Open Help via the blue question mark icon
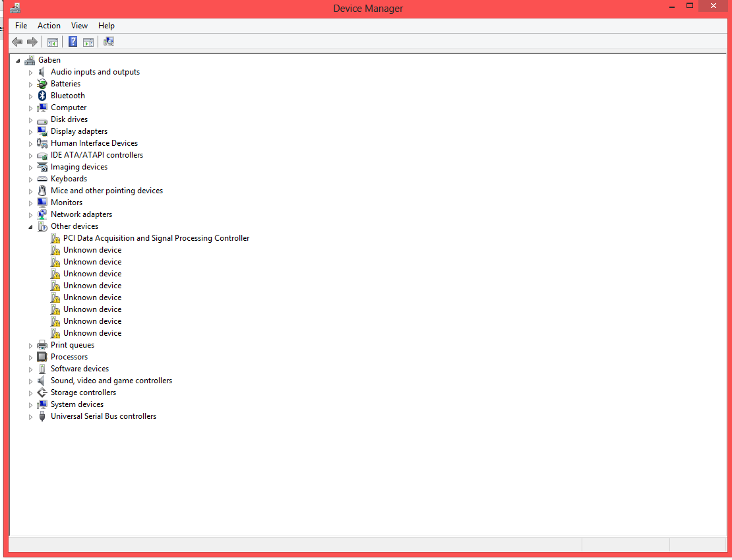 [x=73, y=42]
